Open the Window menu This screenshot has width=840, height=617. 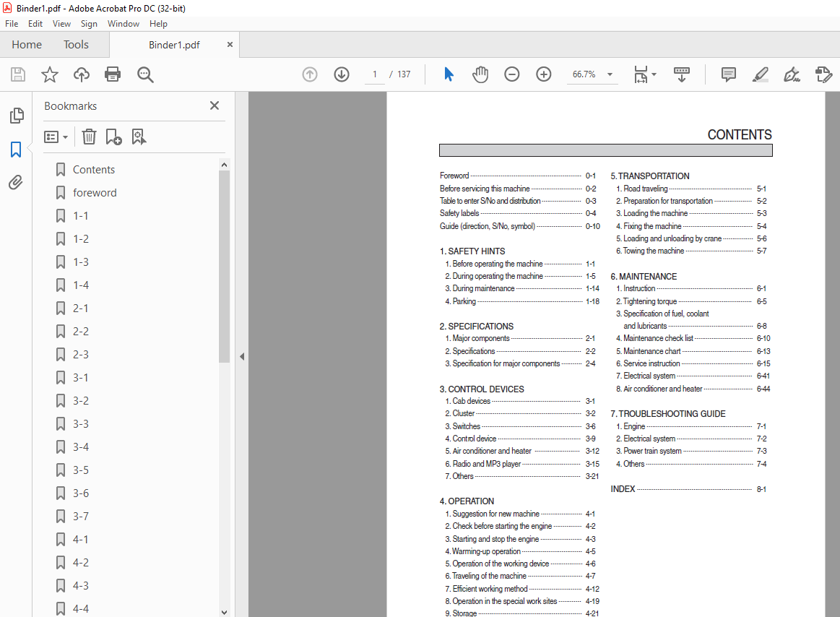(x=124, y=24)
